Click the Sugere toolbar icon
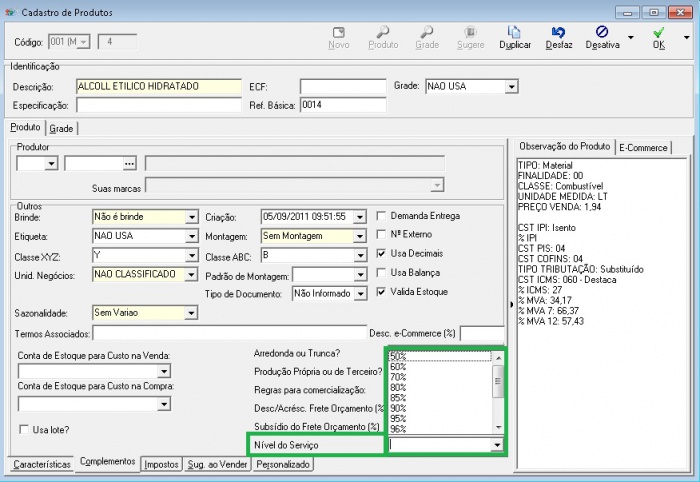Viewport: 700px width, 482px height. (469, 37)
